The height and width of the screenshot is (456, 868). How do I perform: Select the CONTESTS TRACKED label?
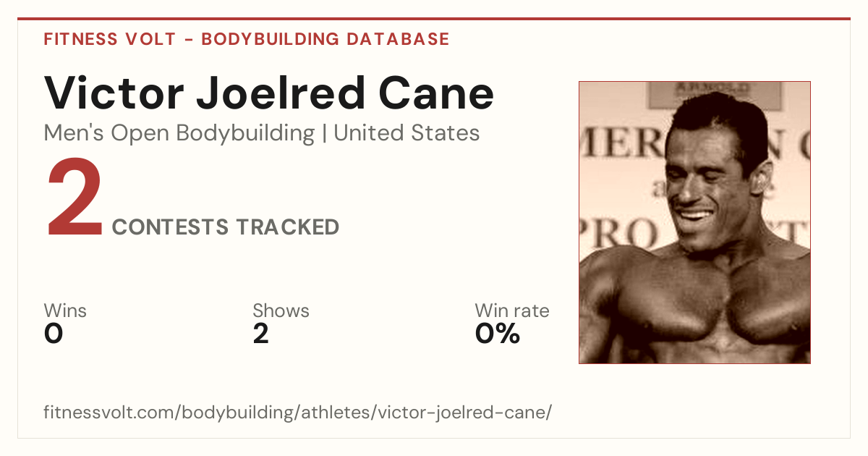[226, 227]
